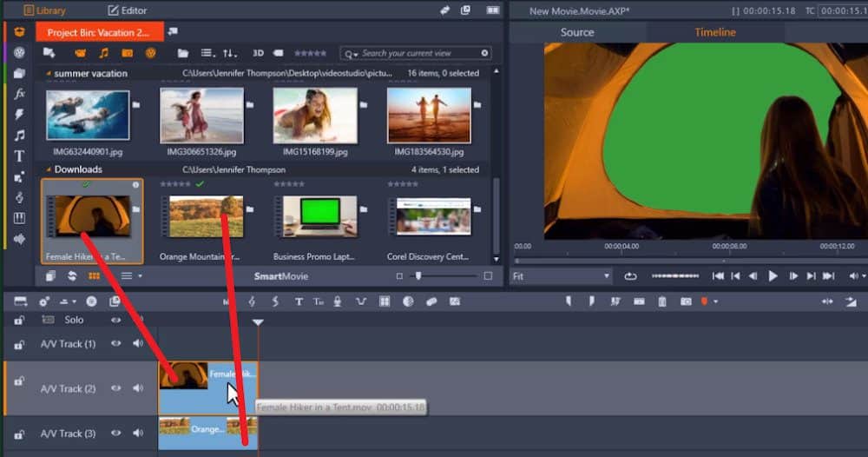Click the mark in icon on timeline toolbar
This screenshot has width=868, height=457.
click(x=569, y=301)
